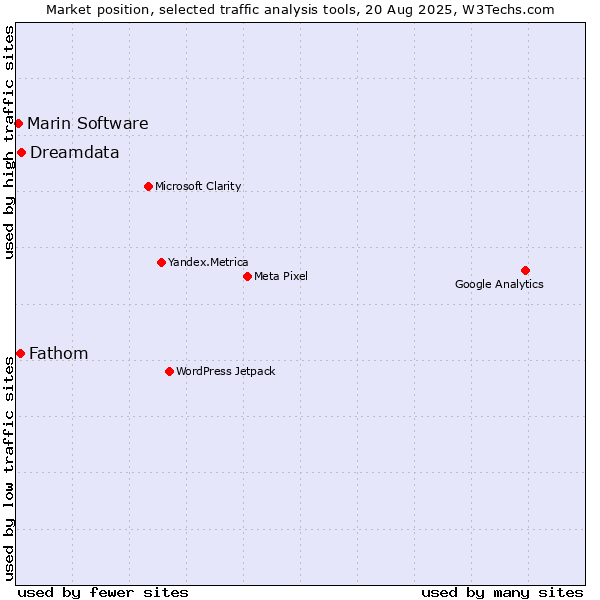Image resolution: width=600 pixels, height=600 pixels.
Task: Click the chart title about market position
Action: pos(300,10)
